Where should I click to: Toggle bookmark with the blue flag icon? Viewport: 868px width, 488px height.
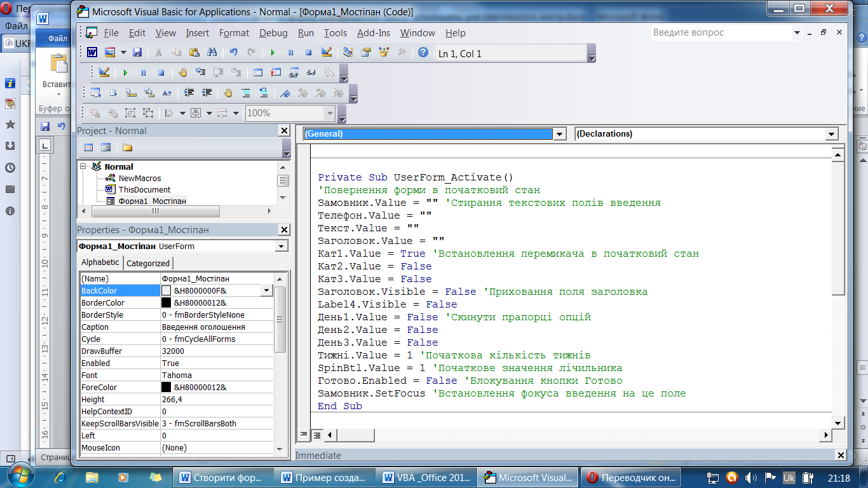click(285, 93)
